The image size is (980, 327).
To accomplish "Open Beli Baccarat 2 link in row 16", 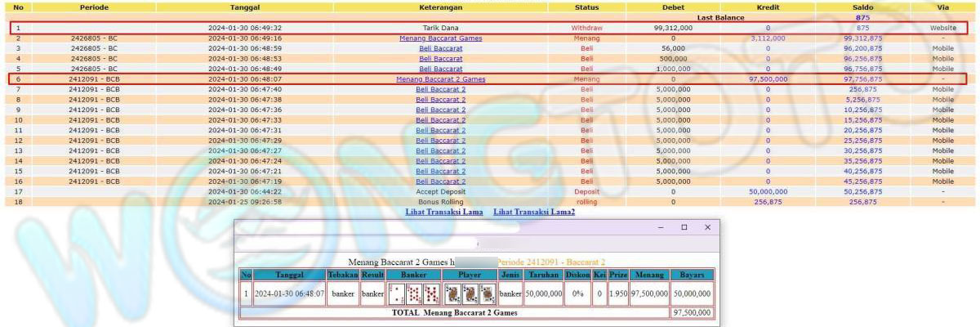I will click(x=440, y=181).
